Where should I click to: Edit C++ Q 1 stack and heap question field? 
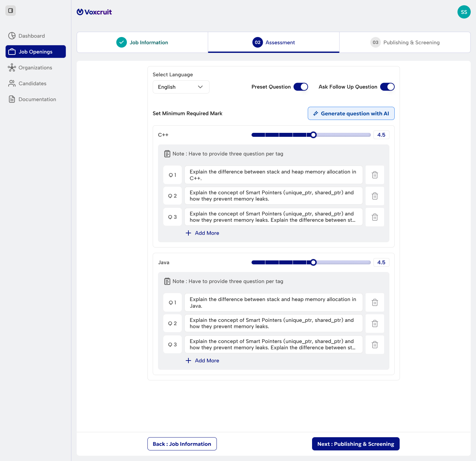point(274,175)
